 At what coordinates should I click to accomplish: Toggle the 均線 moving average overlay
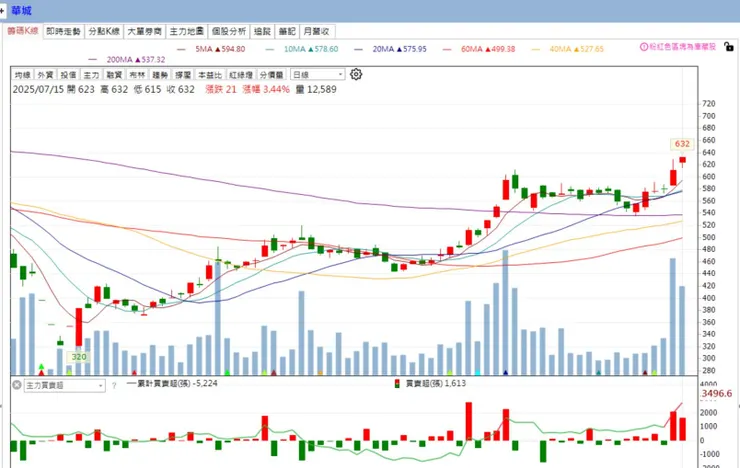pos(22,75)
